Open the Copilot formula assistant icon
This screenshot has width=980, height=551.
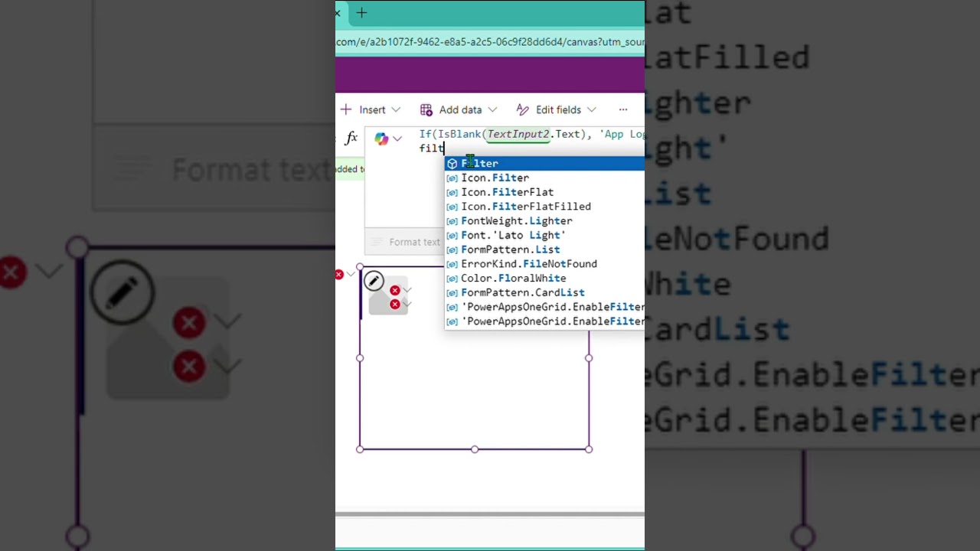pyautogui.click(x=381, y=139)
